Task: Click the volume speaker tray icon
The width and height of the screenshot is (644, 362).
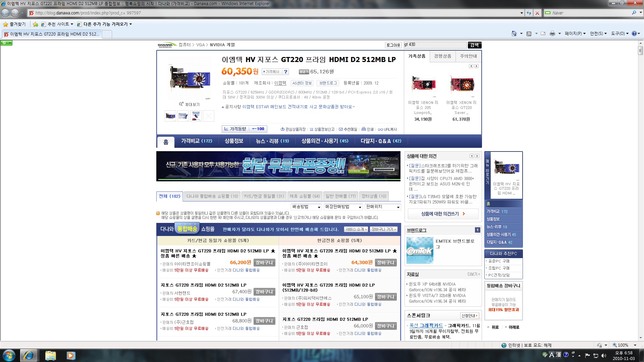Action: coord(604,356)
